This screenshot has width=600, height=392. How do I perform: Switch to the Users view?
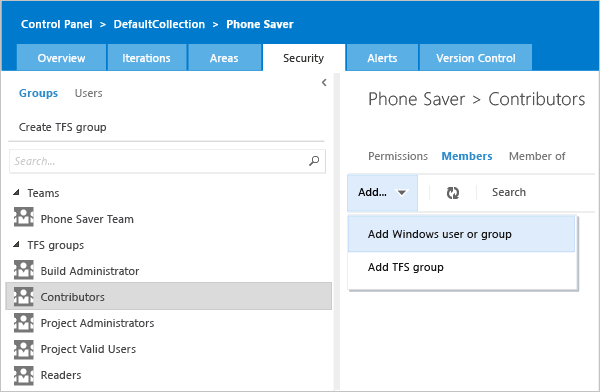click(x=88, y=93)
